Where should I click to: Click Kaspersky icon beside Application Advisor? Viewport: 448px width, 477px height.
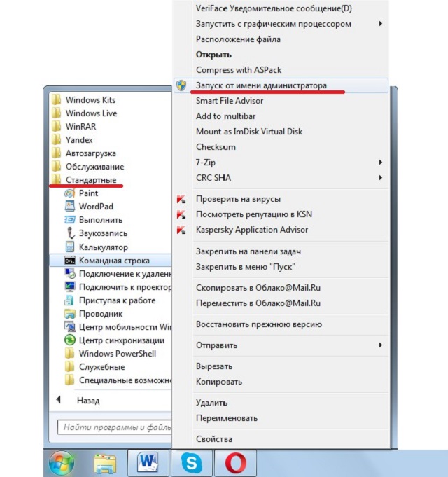point(181,230)
